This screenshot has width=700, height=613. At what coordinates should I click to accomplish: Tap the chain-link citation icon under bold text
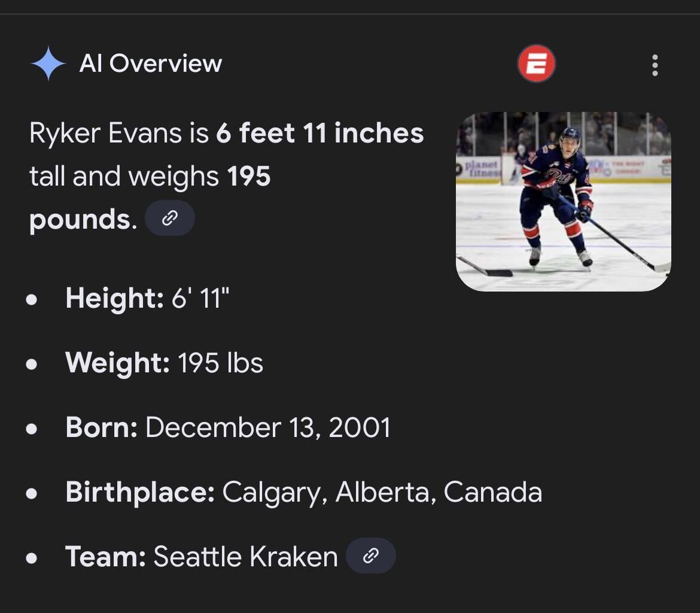pos(169,217)
